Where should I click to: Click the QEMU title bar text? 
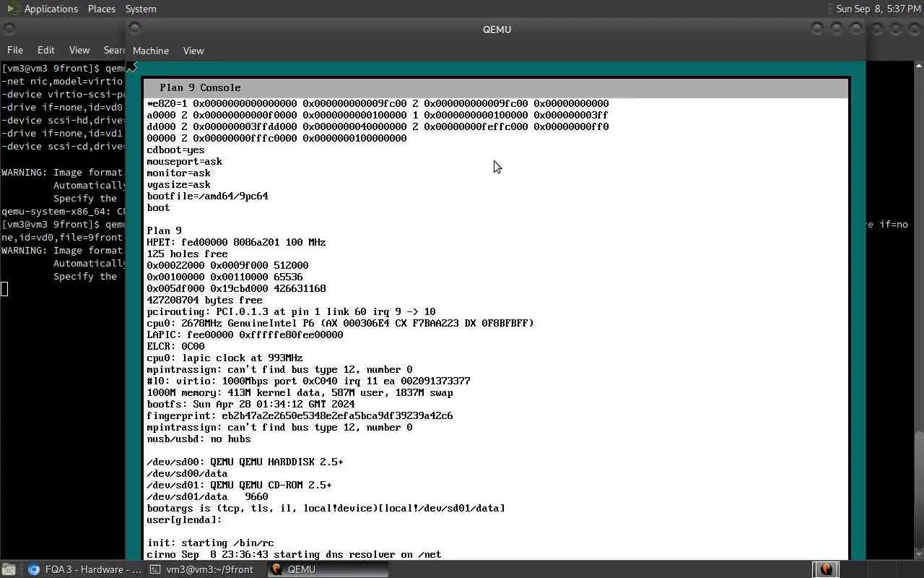tap(497, 30)
